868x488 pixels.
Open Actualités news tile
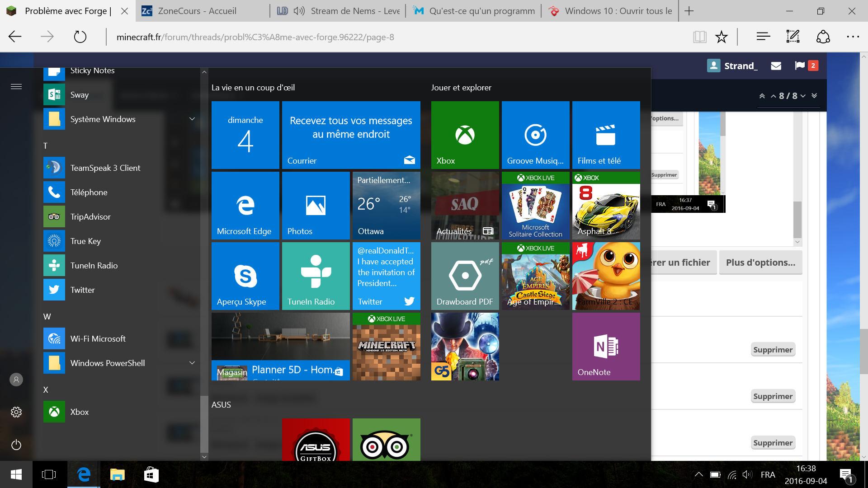(x=465, y=206)
